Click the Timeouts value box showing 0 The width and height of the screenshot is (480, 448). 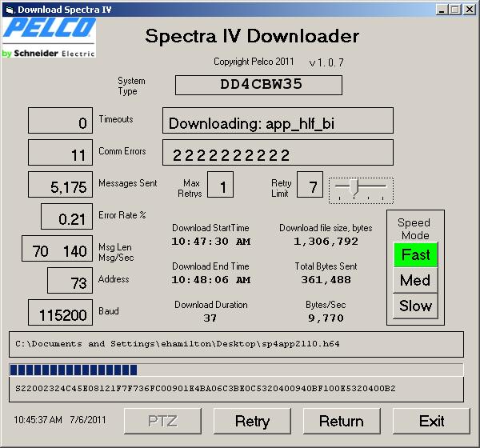coord(60,120)
